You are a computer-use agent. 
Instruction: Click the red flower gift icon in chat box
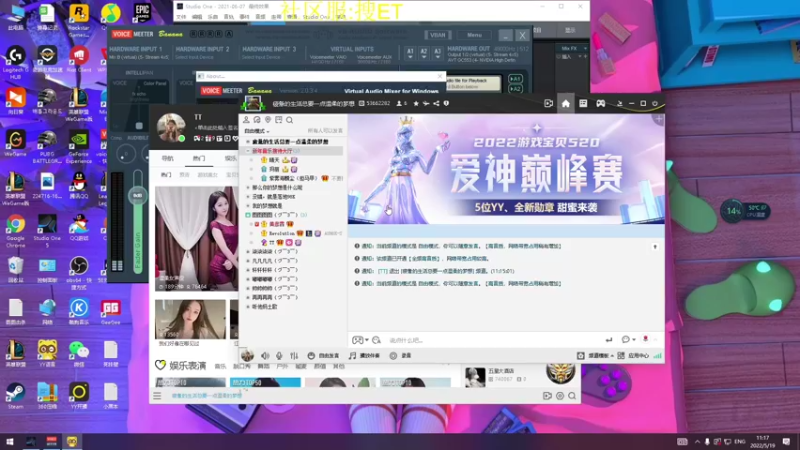click(x=645, y=339)
